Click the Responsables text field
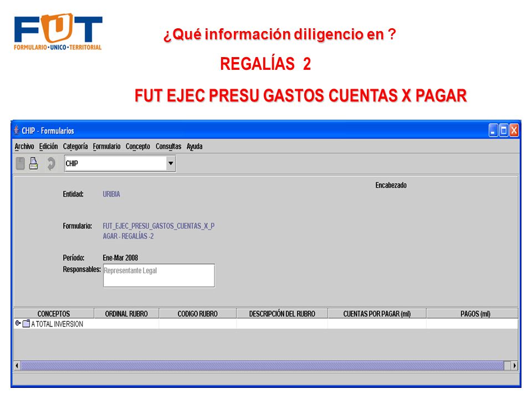The height and width of the screenshot is (399, 532). click(x=159, y=275)
